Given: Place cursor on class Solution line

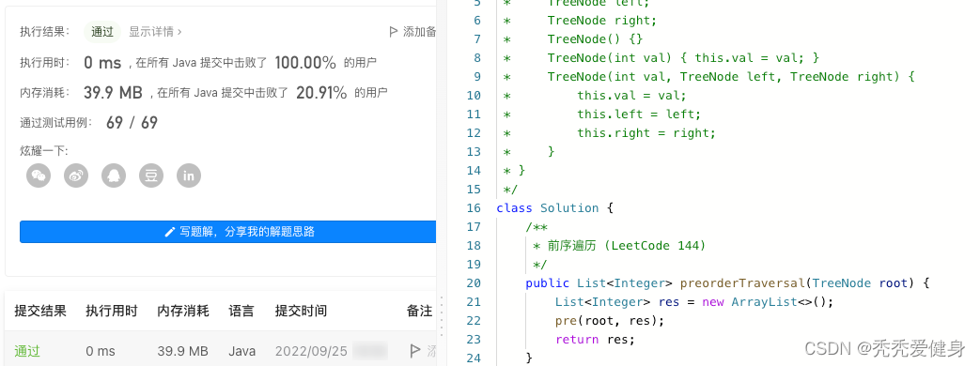Looking at the screenshot, I should pos(555,208).
